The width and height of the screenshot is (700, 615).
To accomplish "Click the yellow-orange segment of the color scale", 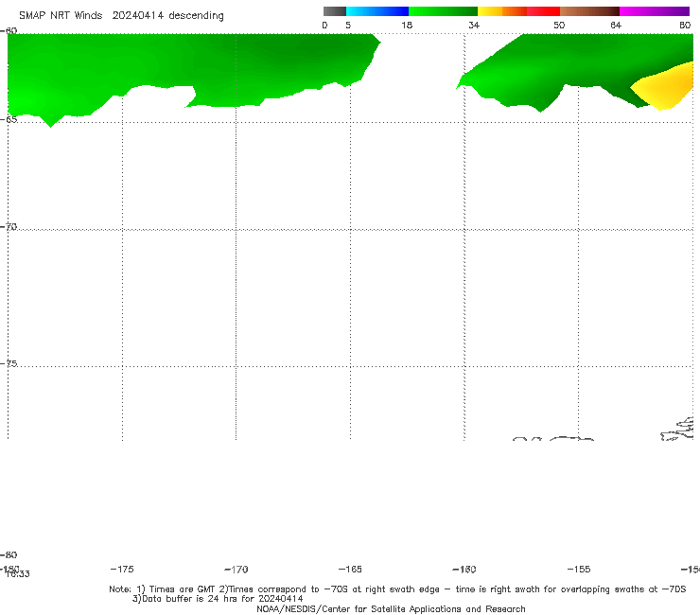I will click(502, 11).
